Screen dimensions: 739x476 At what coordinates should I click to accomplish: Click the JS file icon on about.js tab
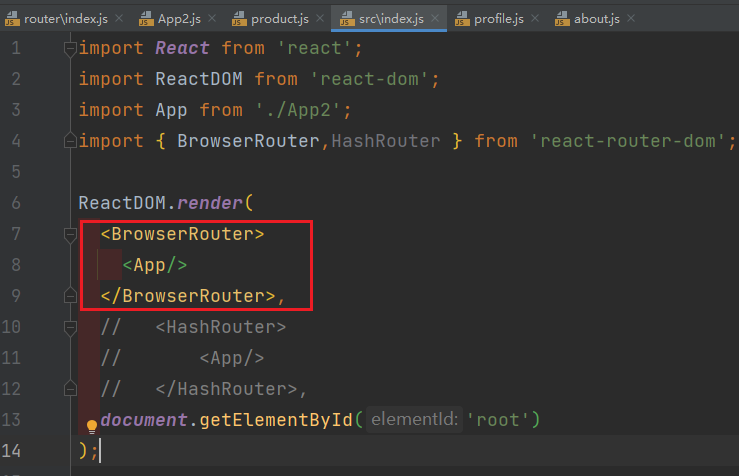(562, 19)
